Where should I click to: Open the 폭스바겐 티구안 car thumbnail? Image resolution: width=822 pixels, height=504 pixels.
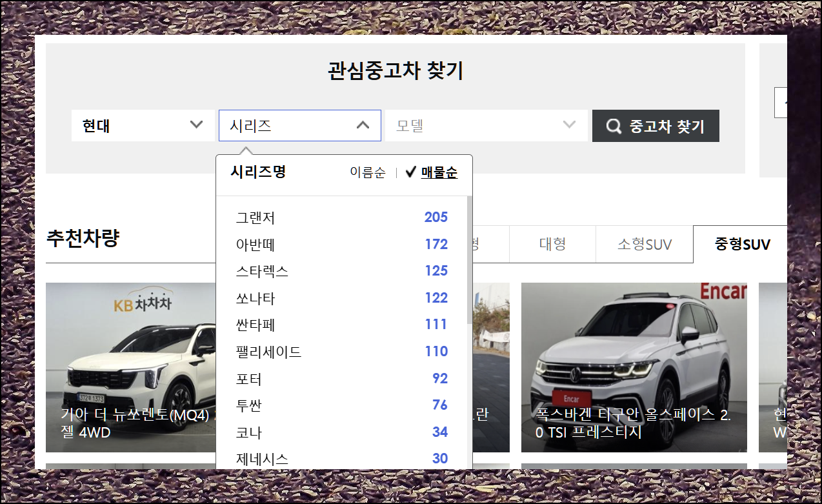coord(634,367)
